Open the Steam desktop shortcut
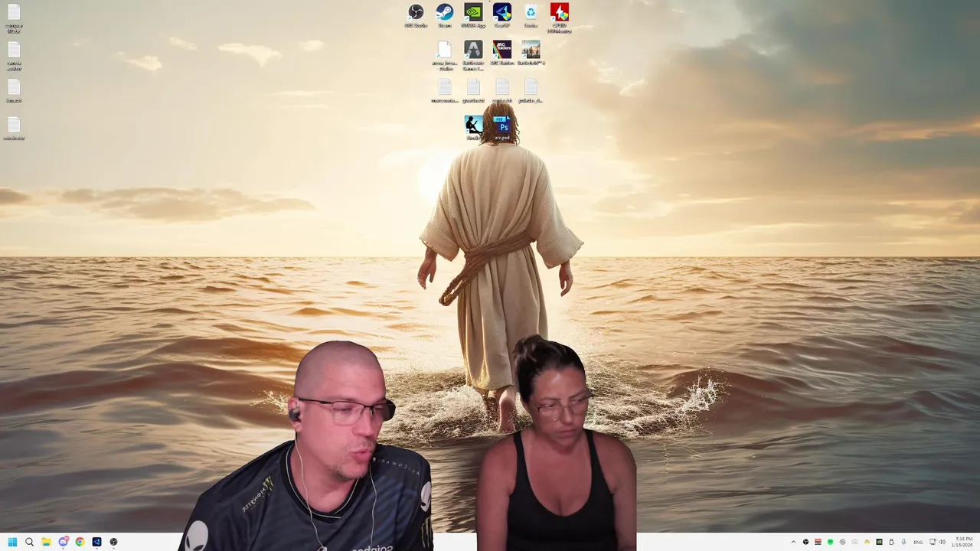 click(444, 16)
